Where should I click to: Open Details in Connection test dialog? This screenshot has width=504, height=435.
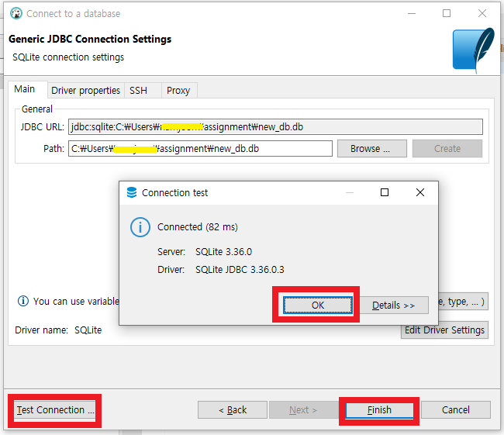point(394,305)
